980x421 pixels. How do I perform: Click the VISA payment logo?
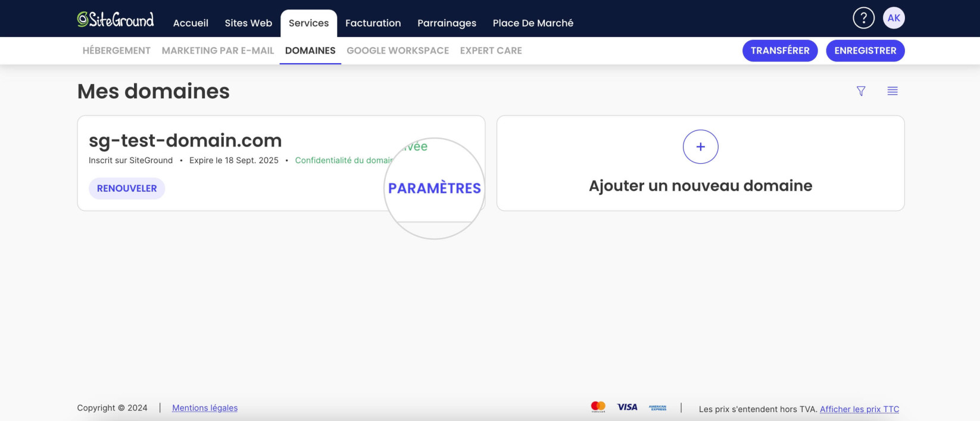click(627, 407)
